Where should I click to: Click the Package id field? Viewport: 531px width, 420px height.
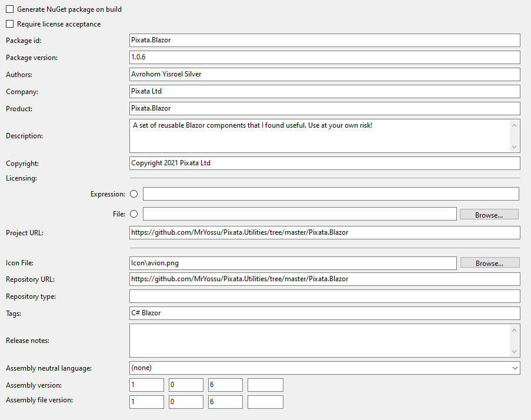tap(325, 40)
